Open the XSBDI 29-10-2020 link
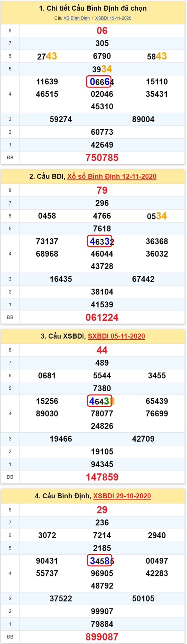 [x=122, y=496]
